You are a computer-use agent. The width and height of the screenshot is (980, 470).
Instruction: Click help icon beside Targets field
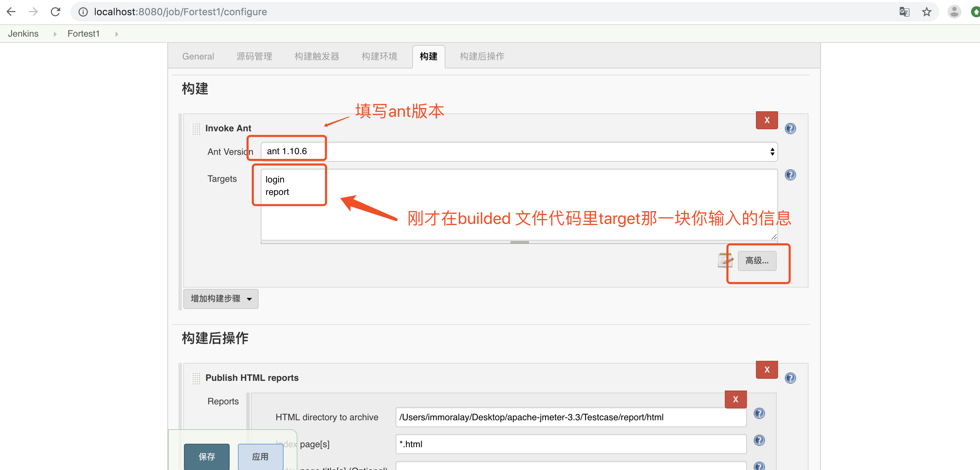tap(790, 175)
